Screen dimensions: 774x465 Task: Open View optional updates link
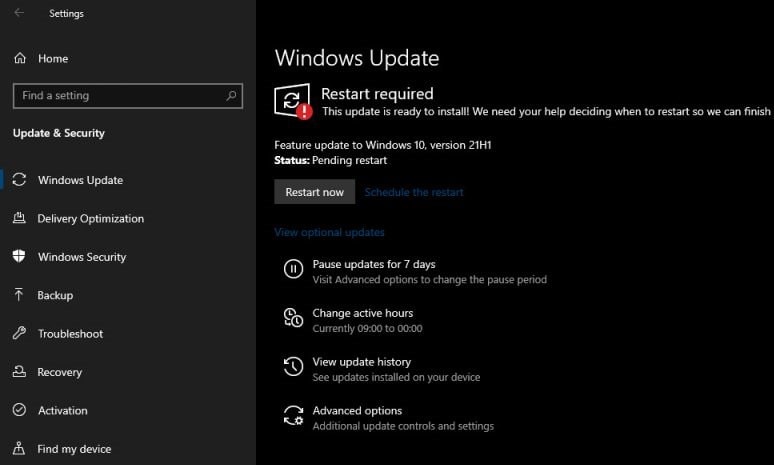(329, 232)
